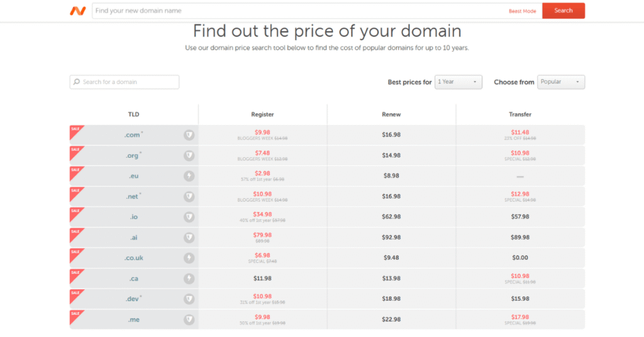Click the $57.98 transfer price for .io

pos(520,217)
